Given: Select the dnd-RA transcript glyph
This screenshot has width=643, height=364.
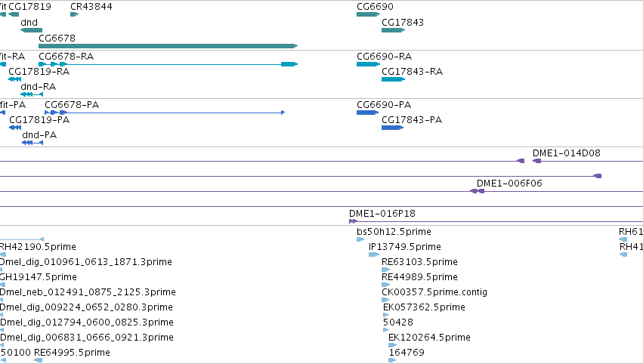Looking at the screenshot, I should point(32,94).
